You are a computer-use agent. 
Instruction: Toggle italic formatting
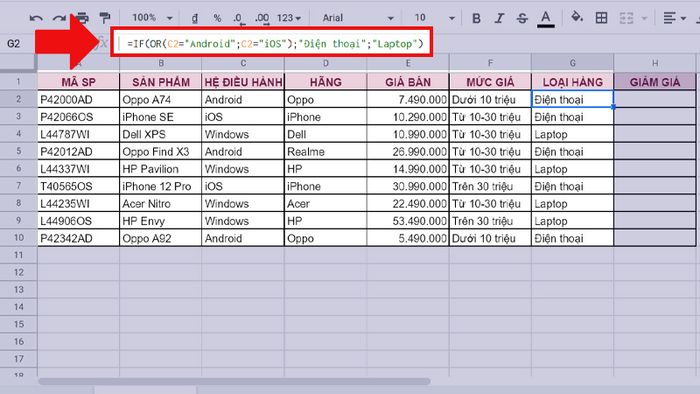tap(499, 18)
